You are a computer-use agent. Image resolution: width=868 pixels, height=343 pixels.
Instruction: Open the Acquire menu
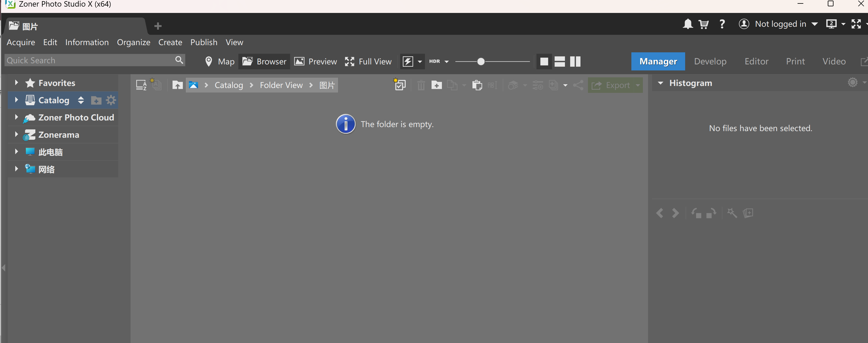click(x=21, y=42)
